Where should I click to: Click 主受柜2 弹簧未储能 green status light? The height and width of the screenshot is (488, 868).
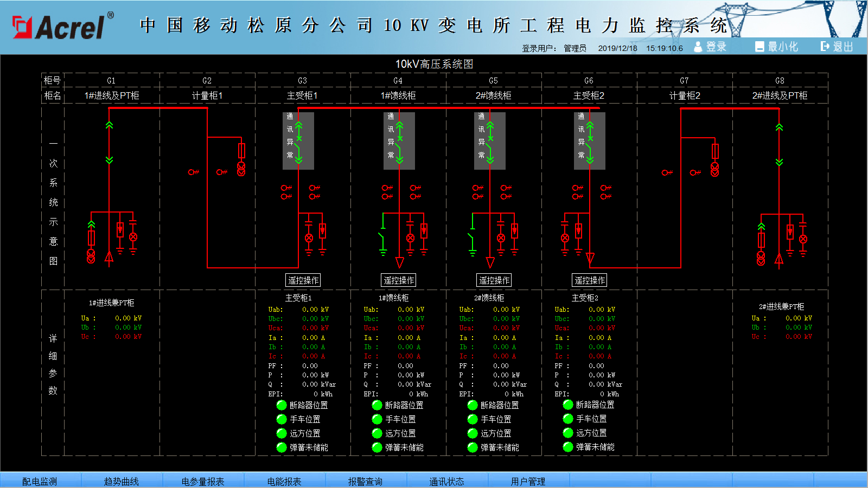tap(568, 447)
